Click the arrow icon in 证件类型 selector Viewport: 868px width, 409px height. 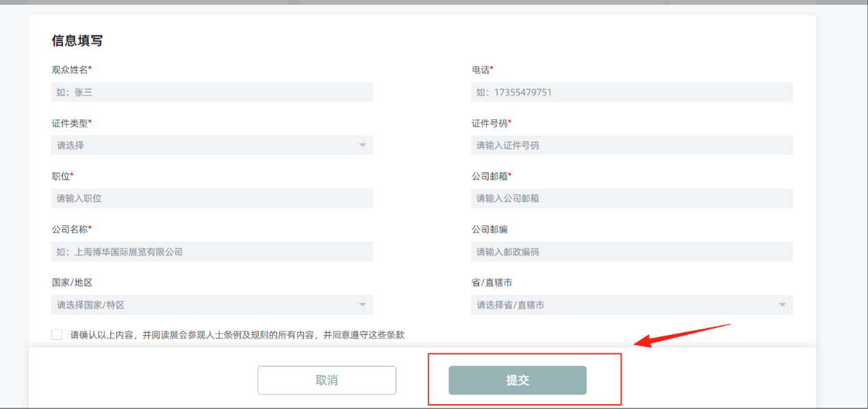tap(362, 145)
